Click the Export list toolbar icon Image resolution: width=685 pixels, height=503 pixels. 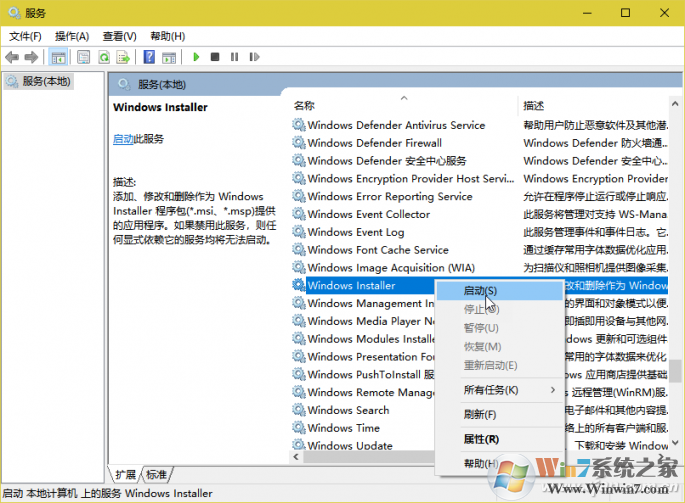pos(124,57)
